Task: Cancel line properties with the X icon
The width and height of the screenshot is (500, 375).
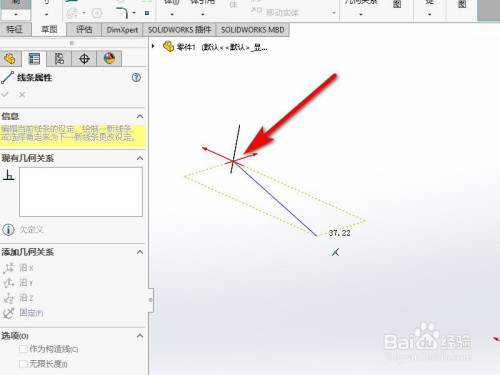Action: [22, 95]
